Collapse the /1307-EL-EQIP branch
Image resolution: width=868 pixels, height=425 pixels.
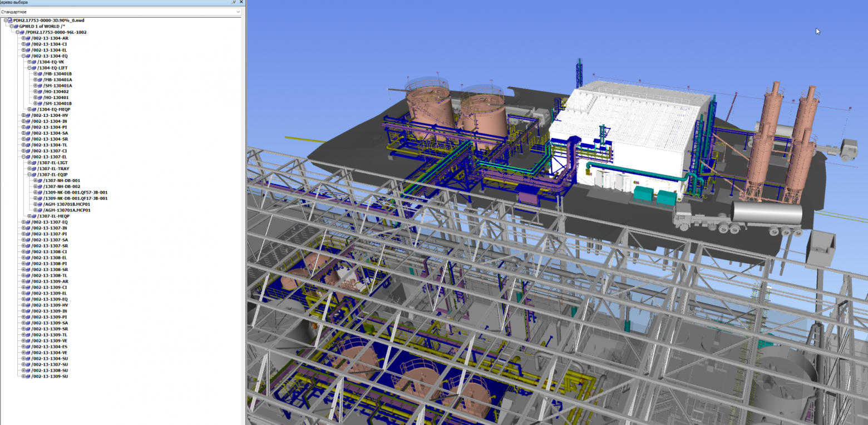pos(29,175)
